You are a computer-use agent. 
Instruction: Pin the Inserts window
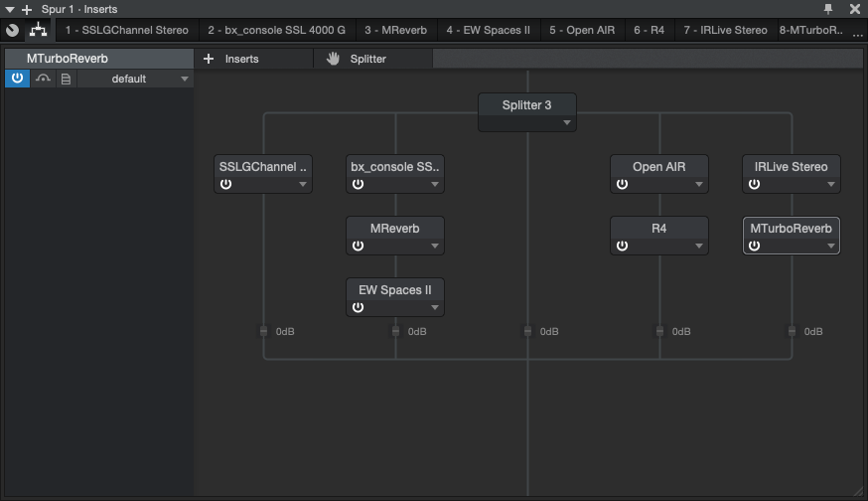(829, 9)
